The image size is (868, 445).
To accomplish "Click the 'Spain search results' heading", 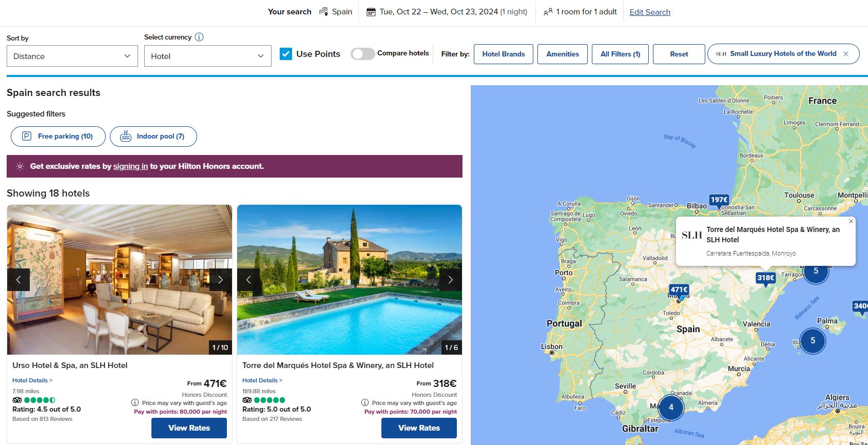I will pos(53,93).
